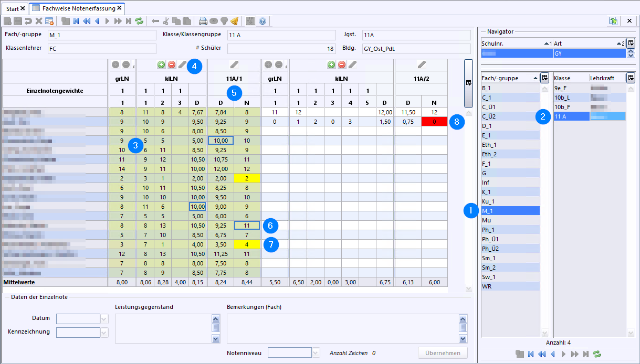This screenshot has height=364, width=640.
Task: Open the grade grid column chooser button
Action: tap(469, 83)
